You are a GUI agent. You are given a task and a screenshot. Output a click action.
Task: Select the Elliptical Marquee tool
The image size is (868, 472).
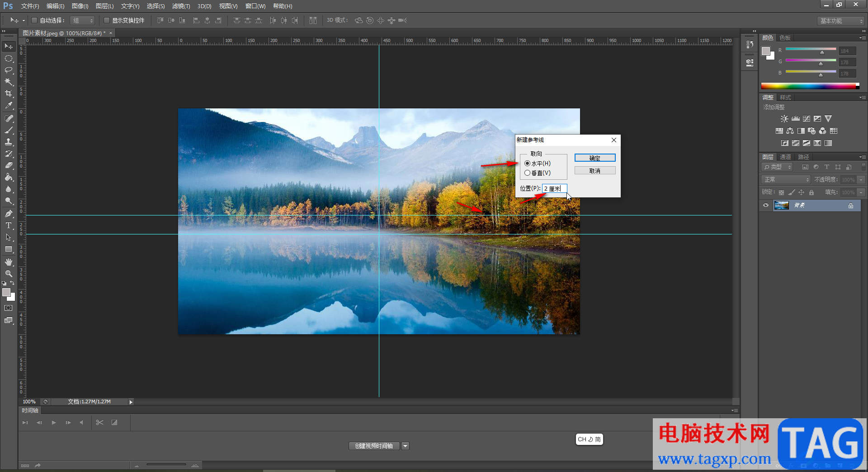click(9, 58)
